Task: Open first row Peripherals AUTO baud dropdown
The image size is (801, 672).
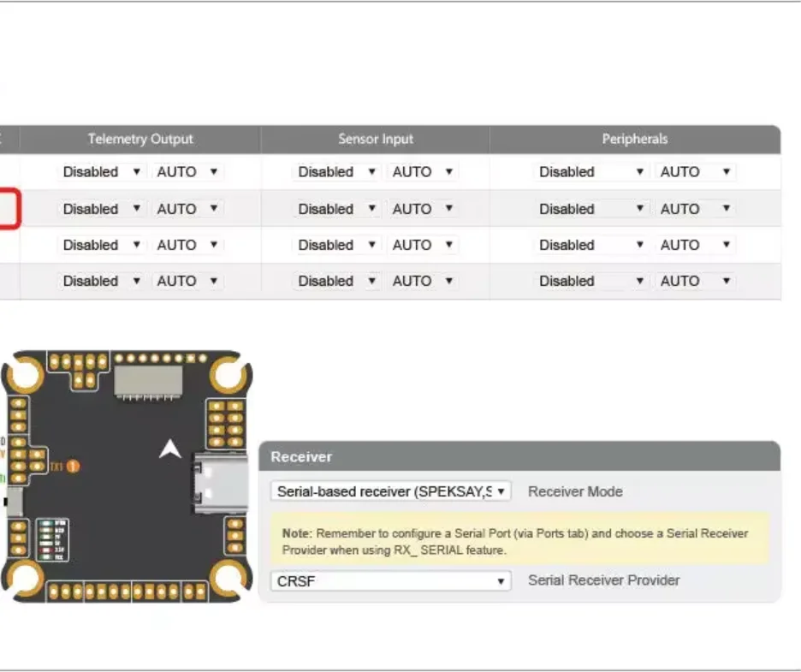Action: pyautogui.click(x=696, y=172)
